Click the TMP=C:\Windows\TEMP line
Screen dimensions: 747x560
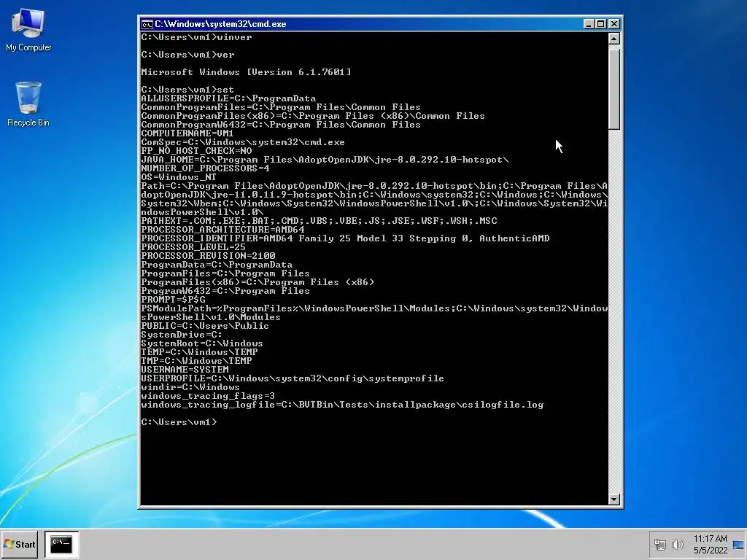click(196, 361)
